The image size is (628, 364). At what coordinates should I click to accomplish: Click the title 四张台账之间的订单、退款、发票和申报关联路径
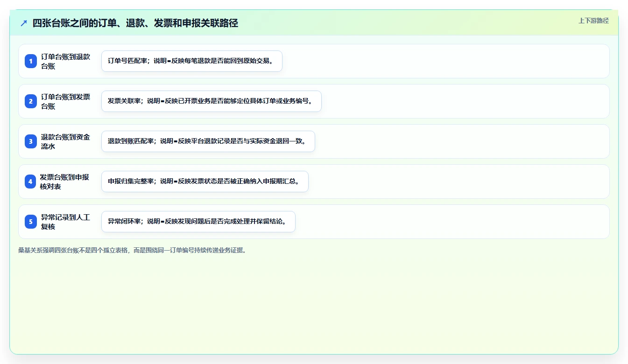coord(135,23)
